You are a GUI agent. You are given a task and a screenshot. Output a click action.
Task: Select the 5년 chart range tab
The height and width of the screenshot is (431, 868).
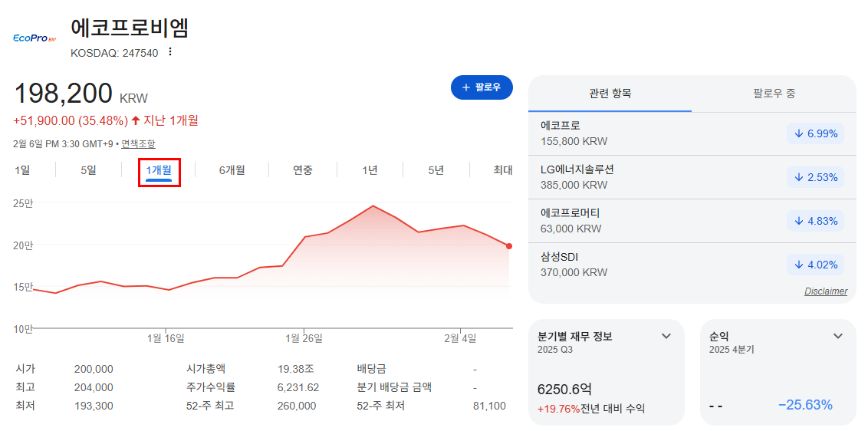point(436,170)
